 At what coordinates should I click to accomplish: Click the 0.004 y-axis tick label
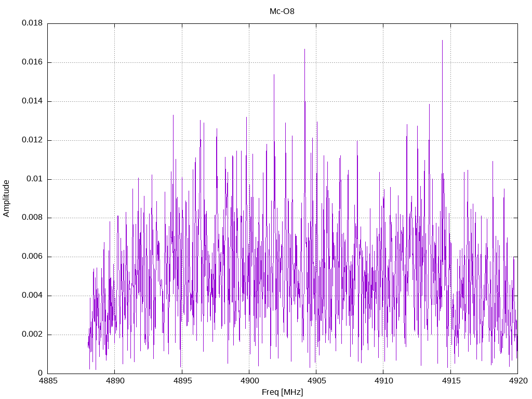[x=32, y=296]
